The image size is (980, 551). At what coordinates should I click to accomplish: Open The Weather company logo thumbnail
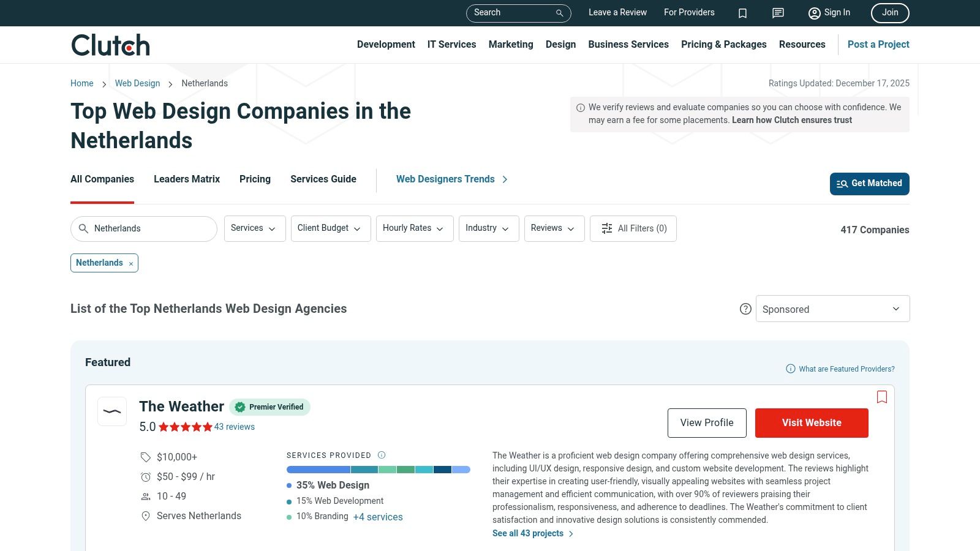[x=112, y=411]
